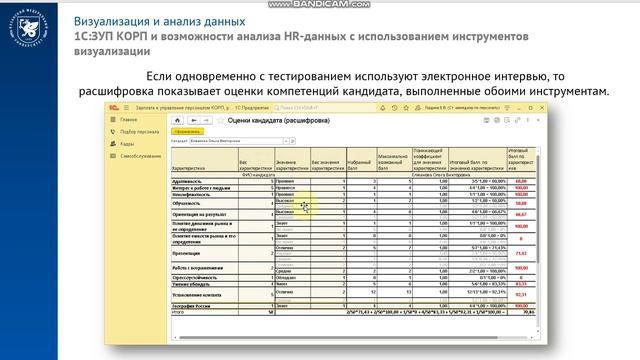Click the save report icon at form top-right
This screenshot has height=360, width=640.
(x=487, y=120)
